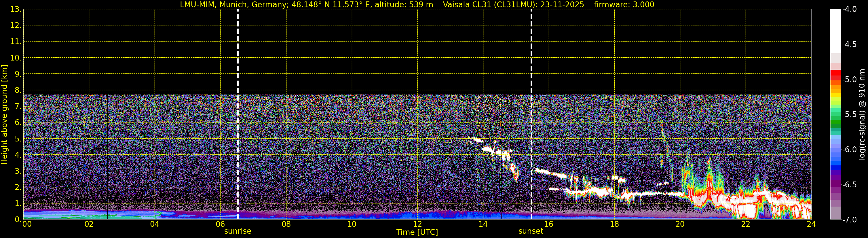Select the Height above ground [km] axis title
The image size is (868, 238).
[4, 115]
